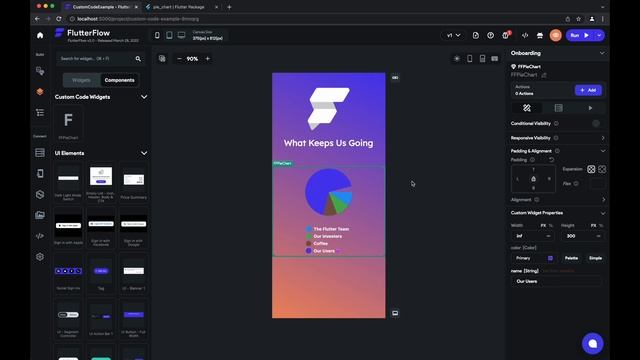
Task: Click the Simple color button
Action: coord(595,258)
